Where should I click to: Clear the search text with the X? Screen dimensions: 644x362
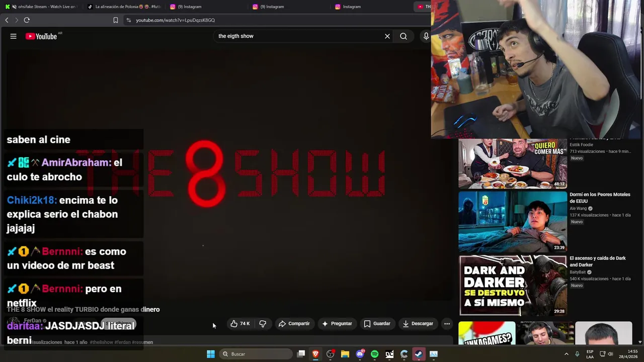coord(387,36)
